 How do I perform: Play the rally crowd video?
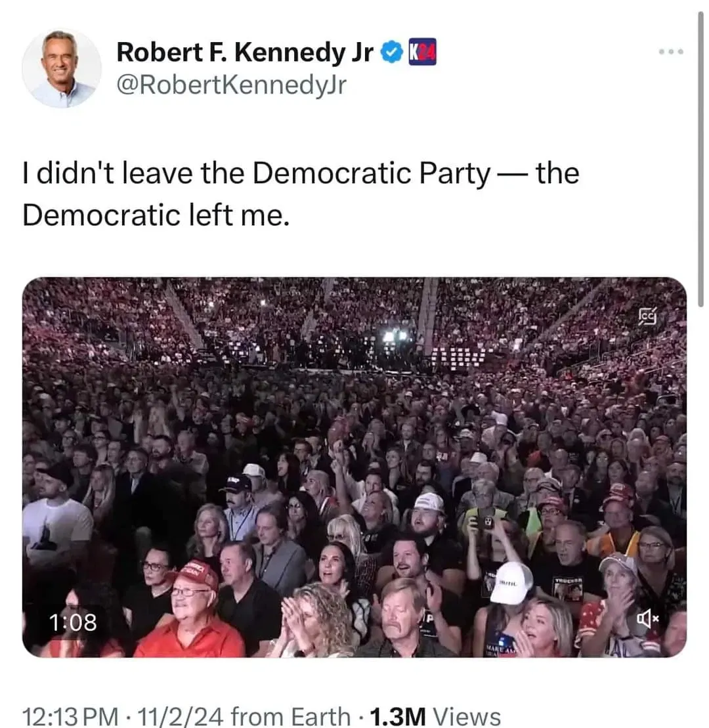(x=354, y=467)
